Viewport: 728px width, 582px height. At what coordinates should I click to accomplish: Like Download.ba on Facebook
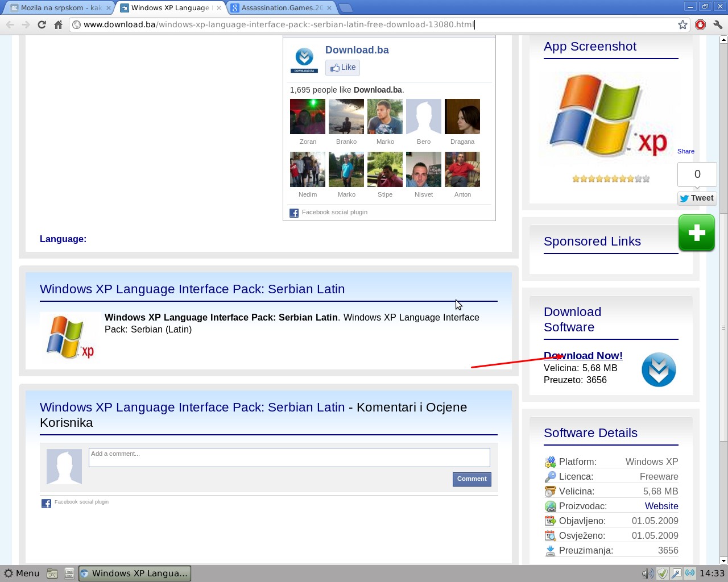pyautogui.click(x=343, y=68)
